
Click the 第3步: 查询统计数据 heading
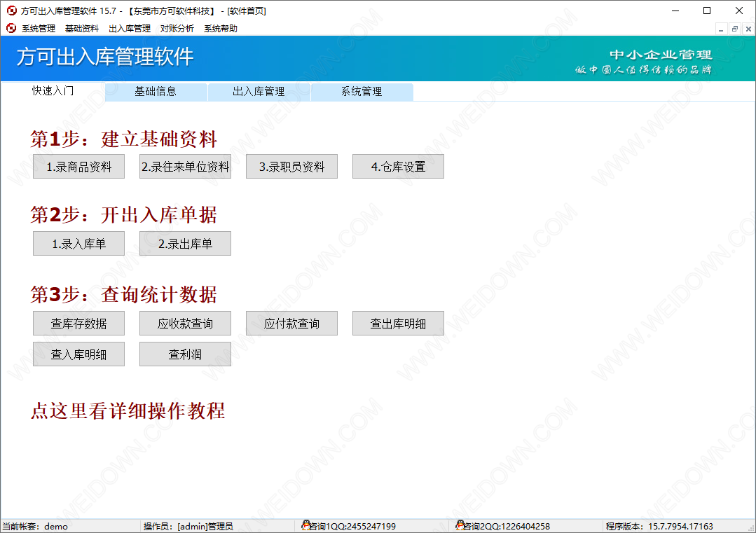click(124, 294)
